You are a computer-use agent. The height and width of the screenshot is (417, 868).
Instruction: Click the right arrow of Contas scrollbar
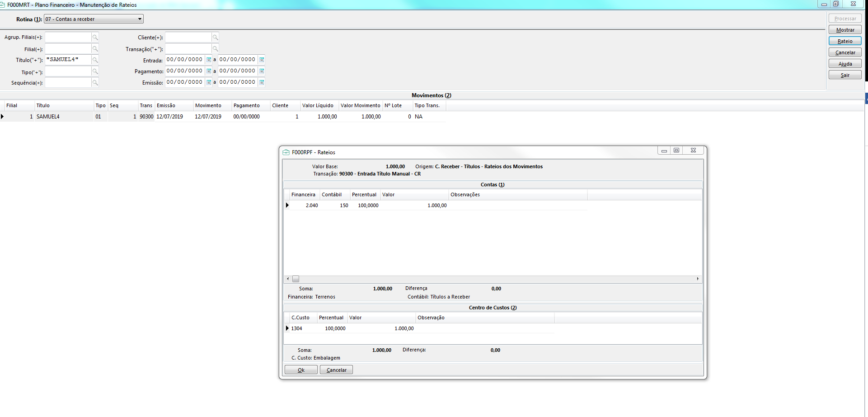(698, 279)
